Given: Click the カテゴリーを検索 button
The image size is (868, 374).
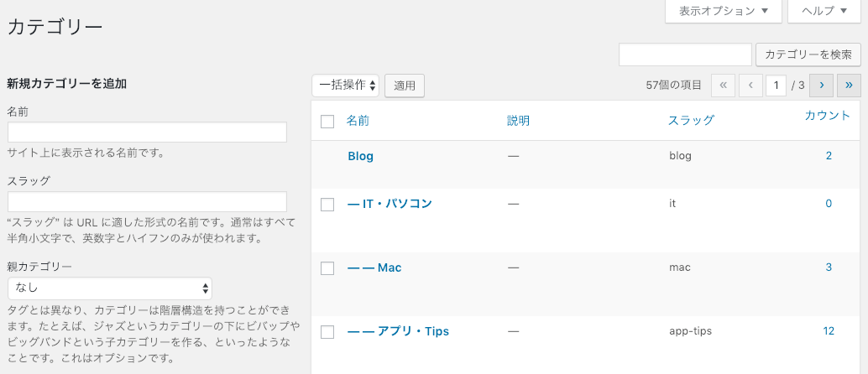Looking at the screenshot, I should (x=808, y=55).
